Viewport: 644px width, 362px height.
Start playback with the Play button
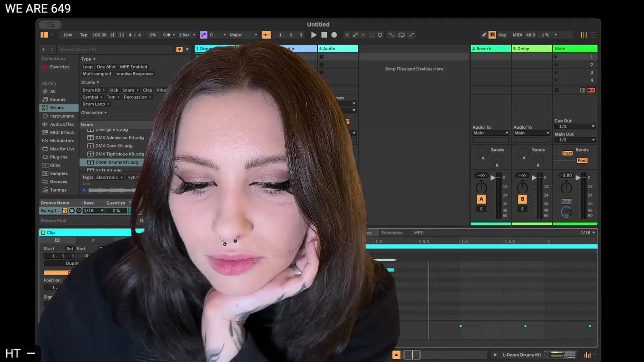coord(314,35)
